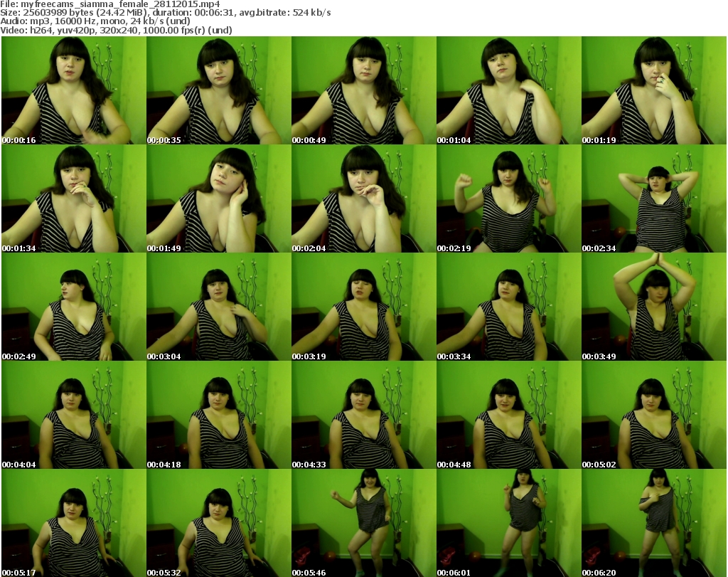The width and height of the screenshot is (728, 577).
Task: Select the thumbnail at timestamp 00:00:16
Action: (74, 90)
